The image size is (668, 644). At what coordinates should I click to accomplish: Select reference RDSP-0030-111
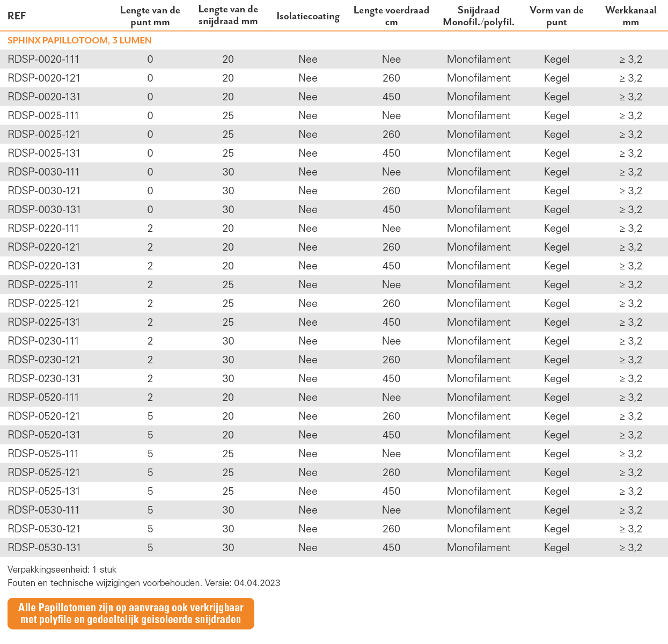tap(43, 172)
